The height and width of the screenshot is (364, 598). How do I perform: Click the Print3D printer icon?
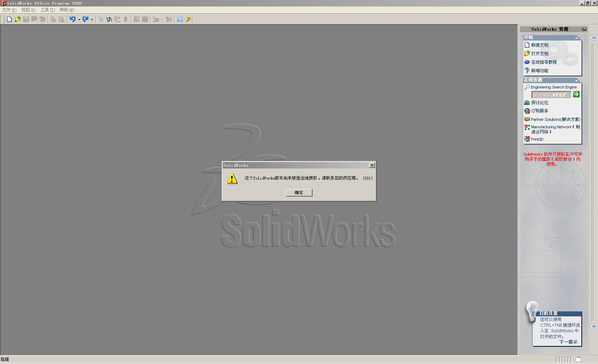(x=527, y=139)
